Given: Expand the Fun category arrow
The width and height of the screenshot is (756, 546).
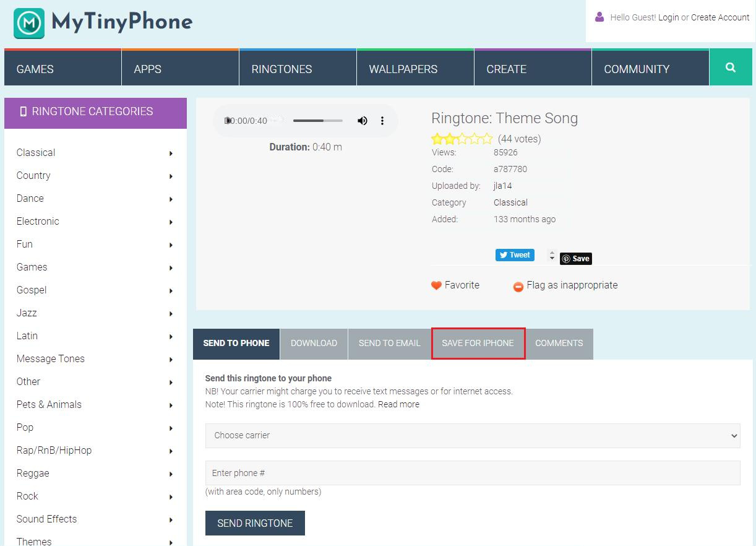Looking at the screenshot, I should [x=171, y=245].
